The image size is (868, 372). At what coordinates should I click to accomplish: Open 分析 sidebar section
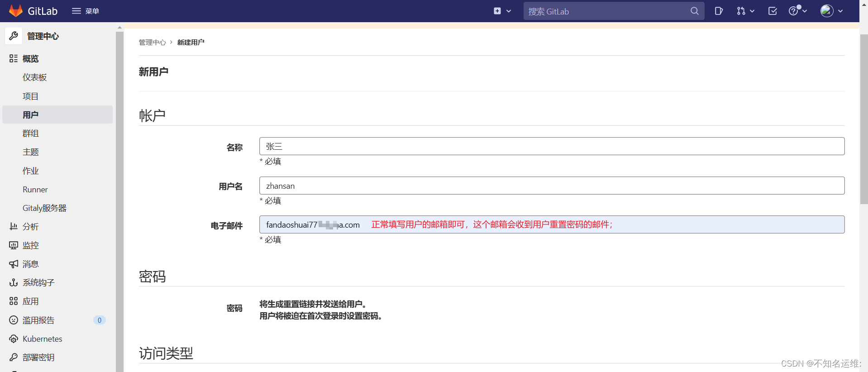tap(31, 226)
